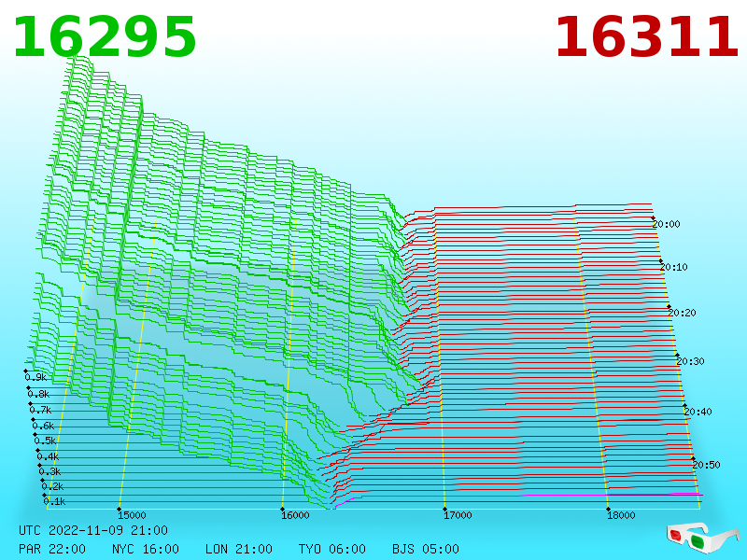The width and height of the screenshot is (747, 560).
Task: Click the green bid price 16295
Action: (x=105, y=37)
